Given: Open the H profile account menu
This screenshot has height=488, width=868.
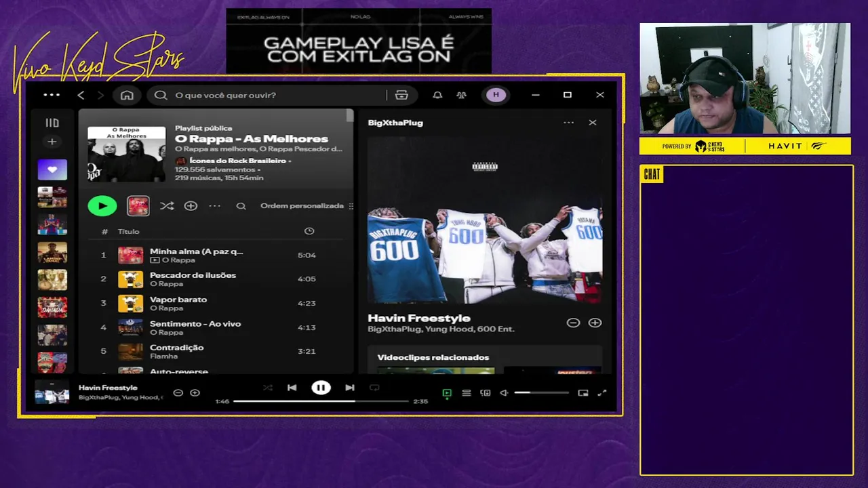Looking at the screenshot, I should pos(496,95).
